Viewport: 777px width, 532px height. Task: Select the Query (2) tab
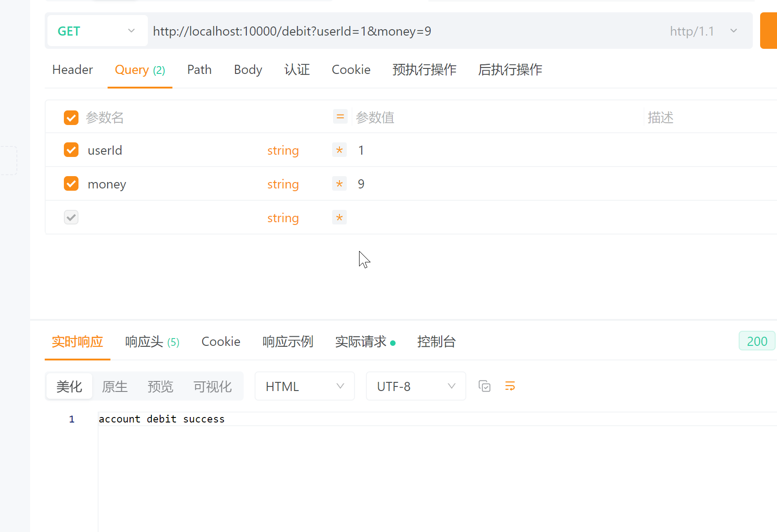[140, 69]
